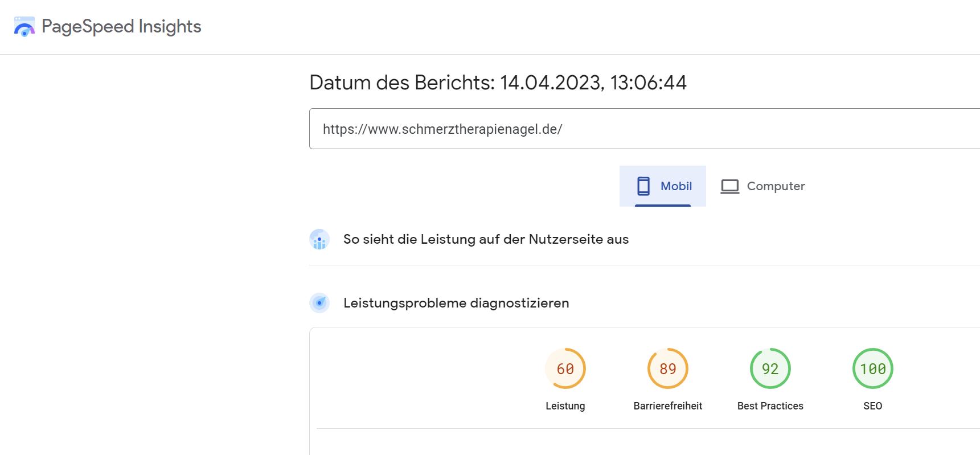Viewport: 980px width, 455px height.
Task: Click the 'SEO' label under gauge
Action: (873, 406)
